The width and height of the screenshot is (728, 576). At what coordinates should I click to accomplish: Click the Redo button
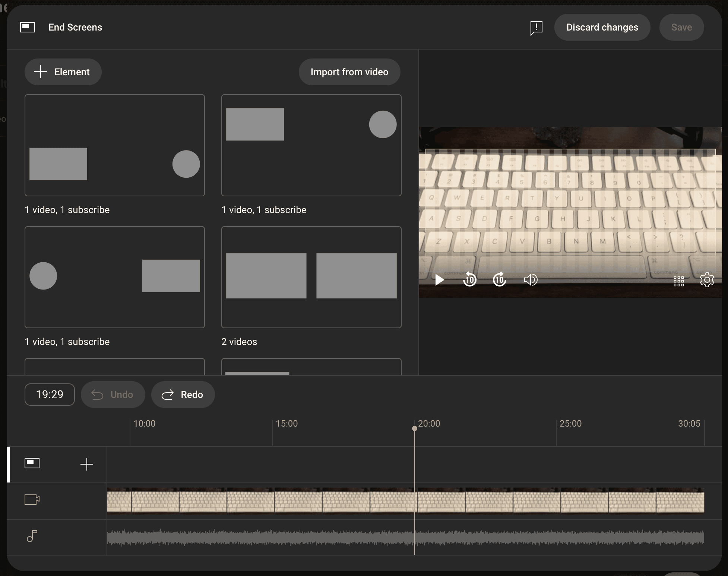coord(183,395)
